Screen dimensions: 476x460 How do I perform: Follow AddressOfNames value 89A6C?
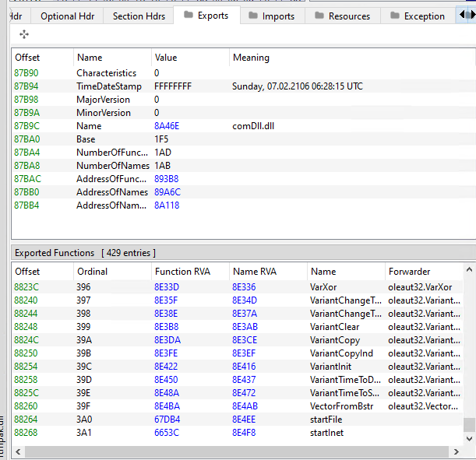(x=167, y=192)
